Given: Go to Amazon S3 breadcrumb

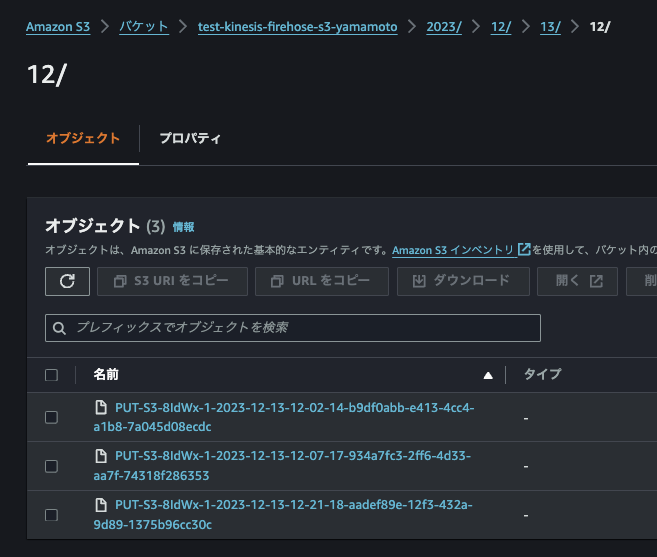Looking at the screenshot, I should (58, 27).
